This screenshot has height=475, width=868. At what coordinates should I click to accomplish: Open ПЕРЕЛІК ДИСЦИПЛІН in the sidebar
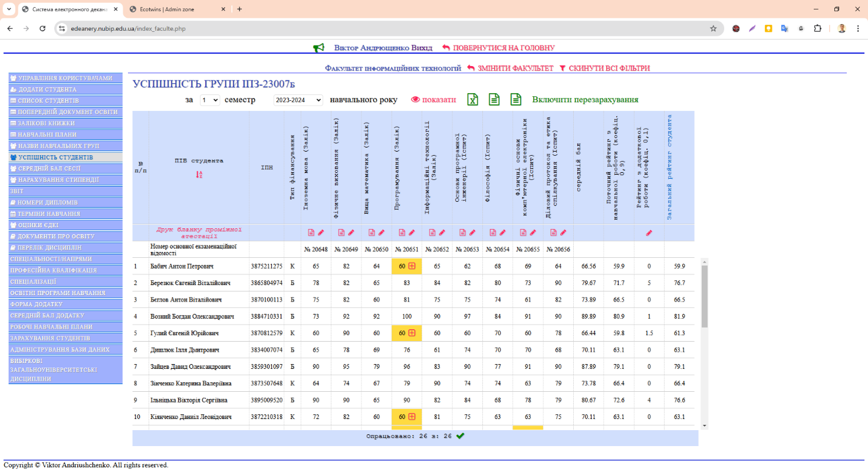point(65,247)
